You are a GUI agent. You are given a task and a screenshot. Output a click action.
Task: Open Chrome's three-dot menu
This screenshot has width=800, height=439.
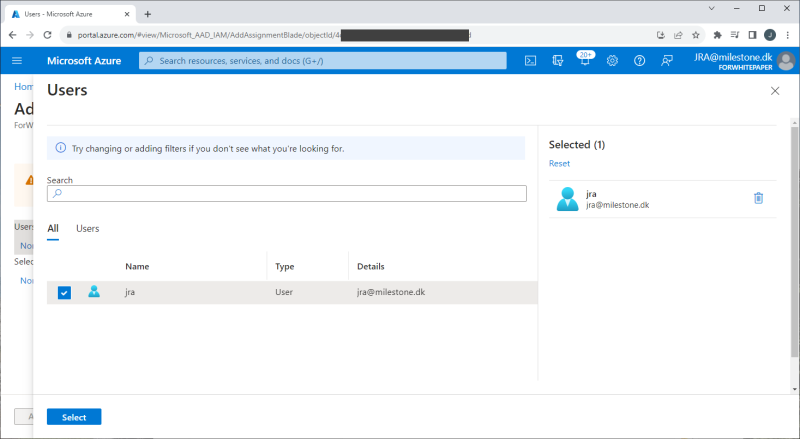click(x=788, y=35)
